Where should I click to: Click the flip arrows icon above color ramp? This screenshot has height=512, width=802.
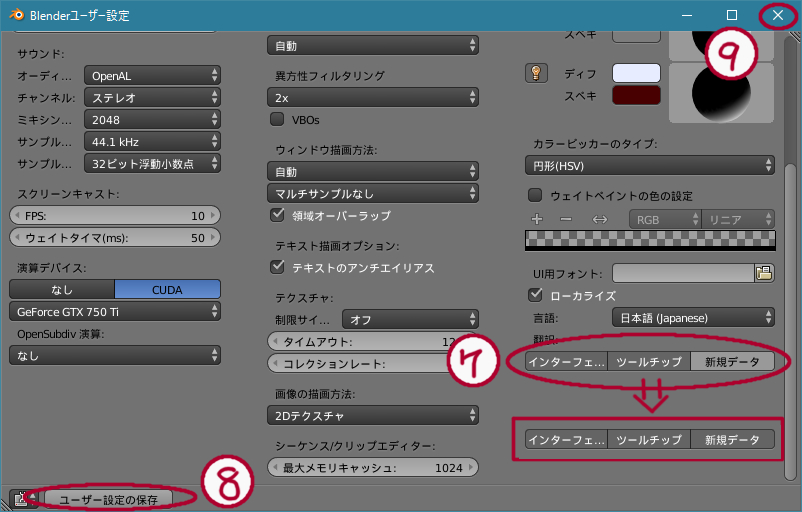[x=600, y=219]
